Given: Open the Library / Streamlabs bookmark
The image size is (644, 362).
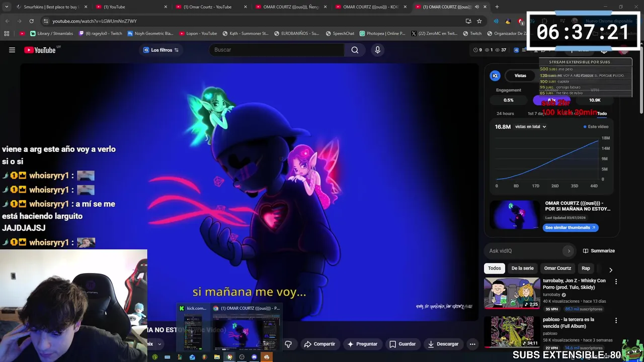Looking at the screenshot, I should click(x=51, y=34).
